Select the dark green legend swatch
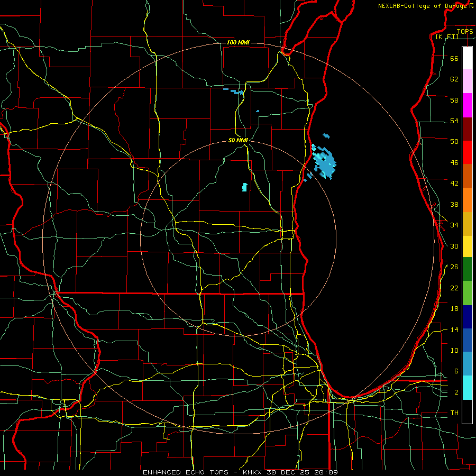Screen dimensions: 476x476 pos(467,269)
